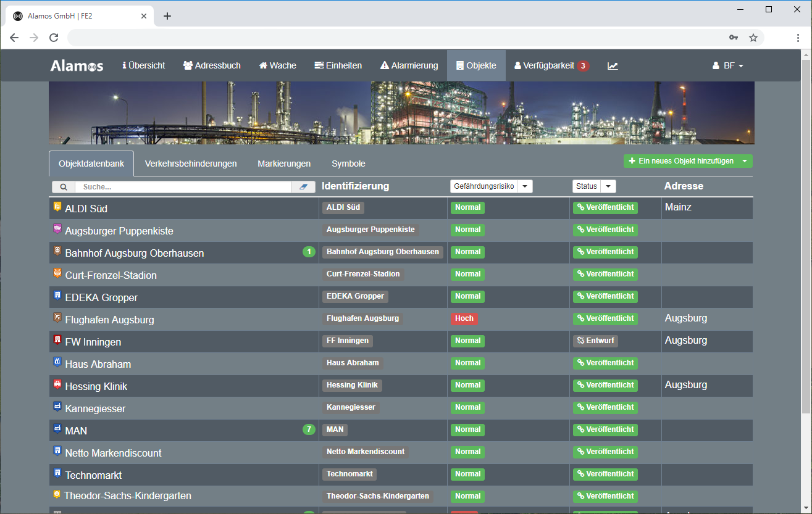Click the FF Inningen identifier tag
Viewport: 812px width, 514px height.
coord(348,341)
